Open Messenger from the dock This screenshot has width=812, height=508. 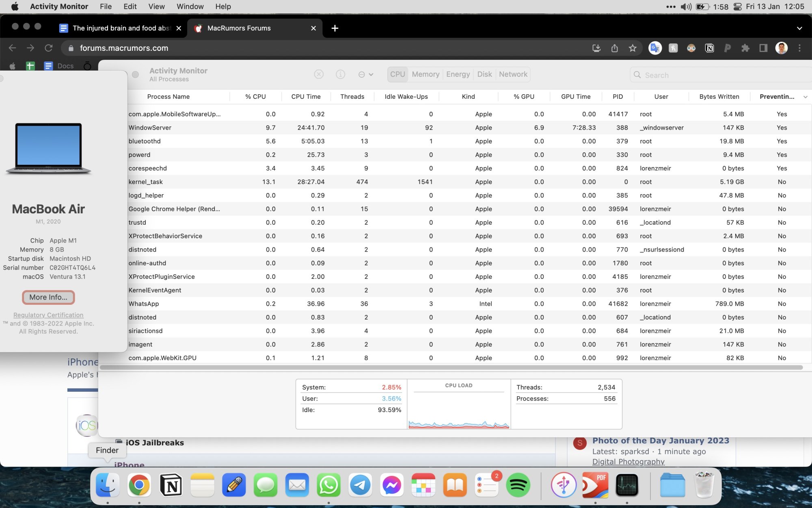pyautogui.click(x=392, y=485)
